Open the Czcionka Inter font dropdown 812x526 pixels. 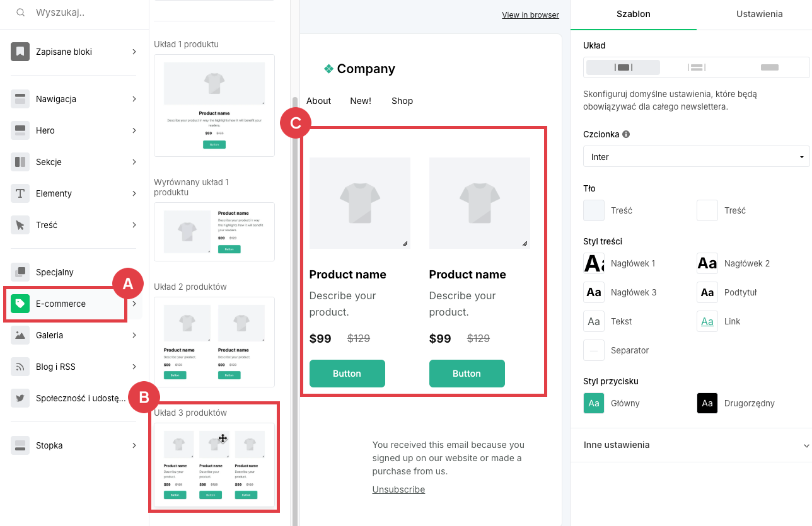[696, 157]
